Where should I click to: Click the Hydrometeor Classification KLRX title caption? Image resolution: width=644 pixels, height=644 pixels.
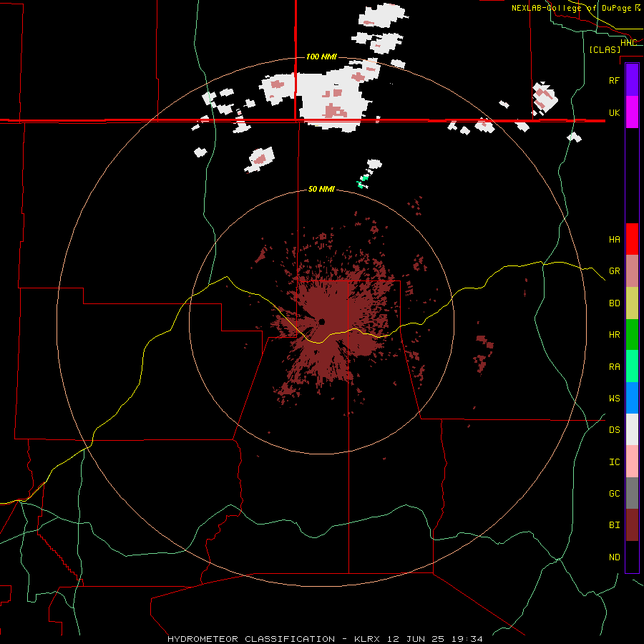325,639
